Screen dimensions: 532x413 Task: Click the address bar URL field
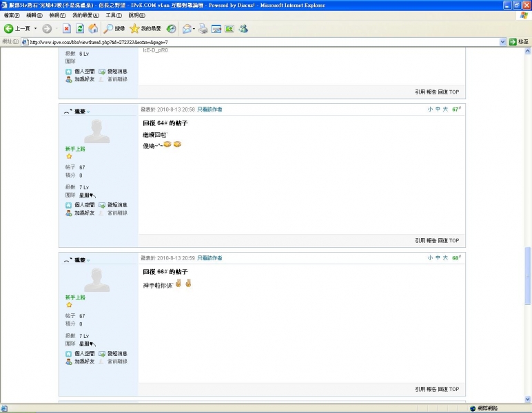click(x=262, y=41)
